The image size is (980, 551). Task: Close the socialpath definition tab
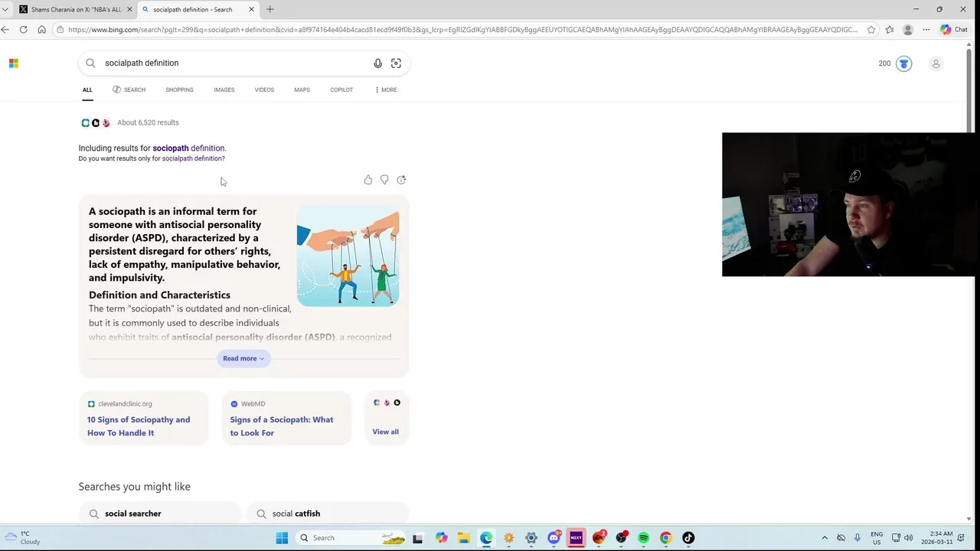pyautogui.click(x=251, y=9)
